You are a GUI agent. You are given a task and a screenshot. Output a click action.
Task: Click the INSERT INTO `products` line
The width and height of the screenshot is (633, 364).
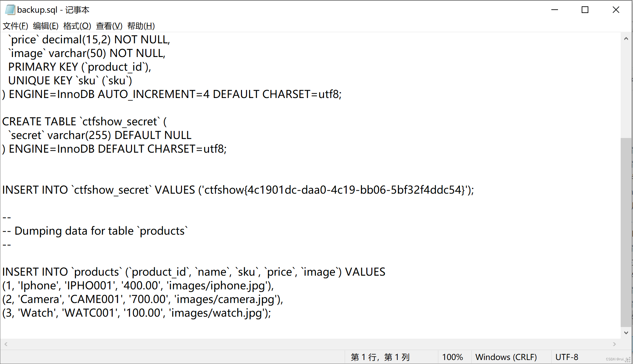pyautogui.click(x=194, y=272)
